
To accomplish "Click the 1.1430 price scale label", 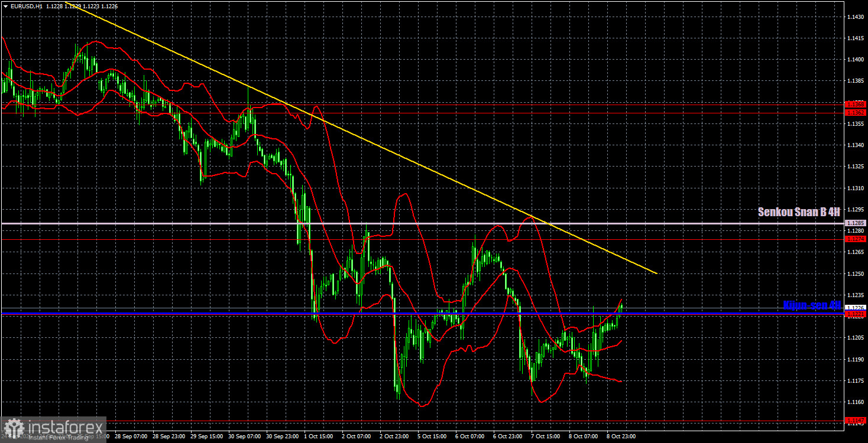I will [856, 17].
